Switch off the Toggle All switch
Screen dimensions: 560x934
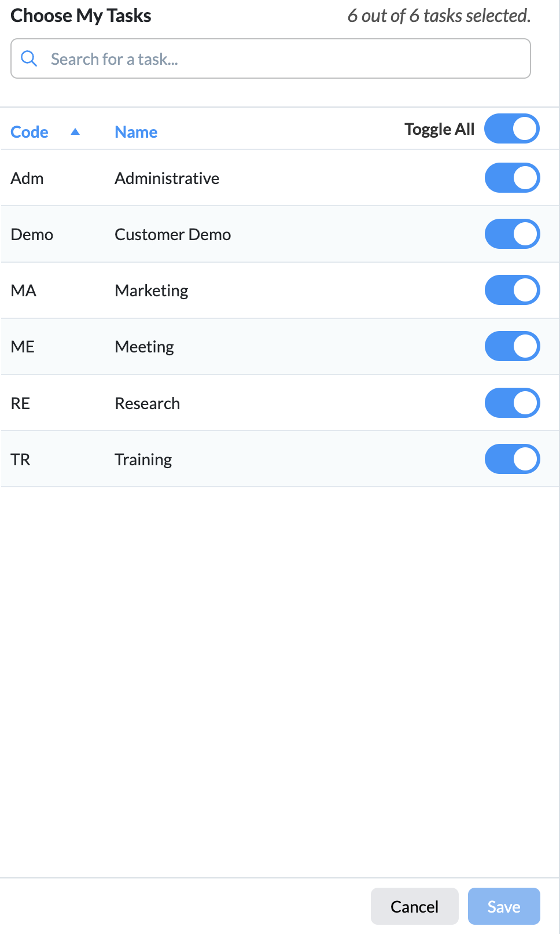tap(511, 128)
